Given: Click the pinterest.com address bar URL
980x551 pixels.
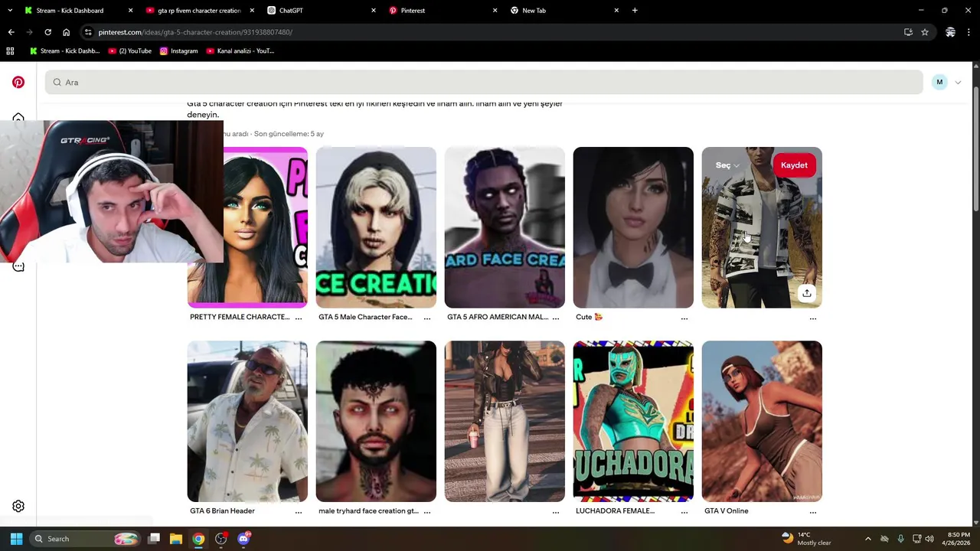Looking at the screenshot, I should (195, 32).
